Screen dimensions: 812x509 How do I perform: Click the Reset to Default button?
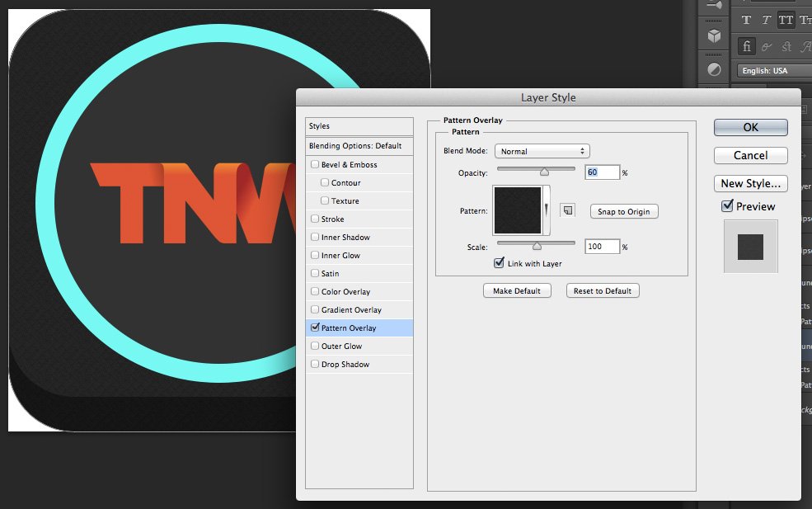pos(603,290)
